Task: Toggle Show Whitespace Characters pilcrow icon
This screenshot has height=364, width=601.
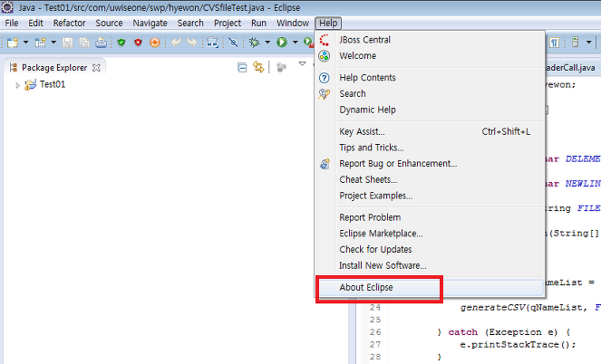Action: [554, 42]
